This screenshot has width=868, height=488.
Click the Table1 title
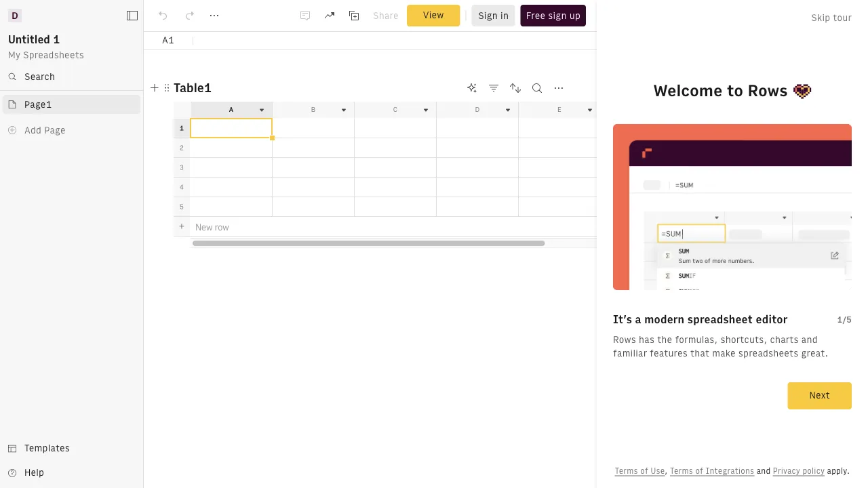[193, 88]
